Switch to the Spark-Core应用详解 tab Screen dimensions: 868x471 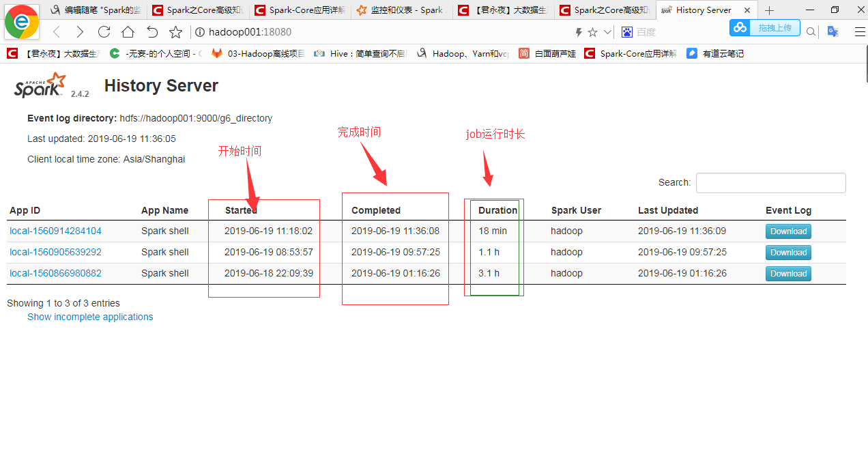(x=300, y=10)
